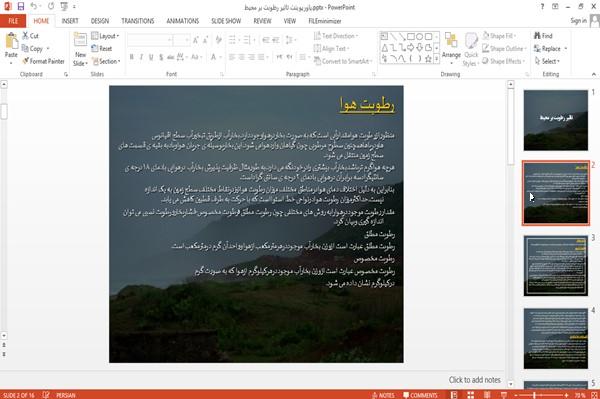Screen dimensions: 600x399
Task: Click the Undo arrow icon
Action: pos(34,6)
